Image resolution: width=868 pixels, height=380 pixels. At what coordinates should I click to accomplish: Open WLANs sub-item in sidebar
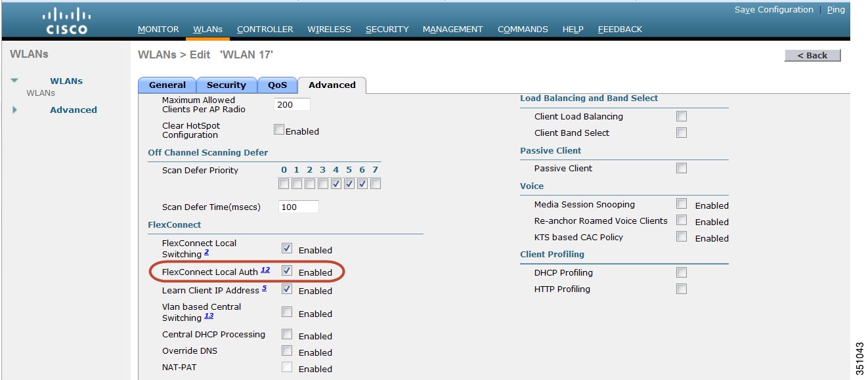(41, 93)
